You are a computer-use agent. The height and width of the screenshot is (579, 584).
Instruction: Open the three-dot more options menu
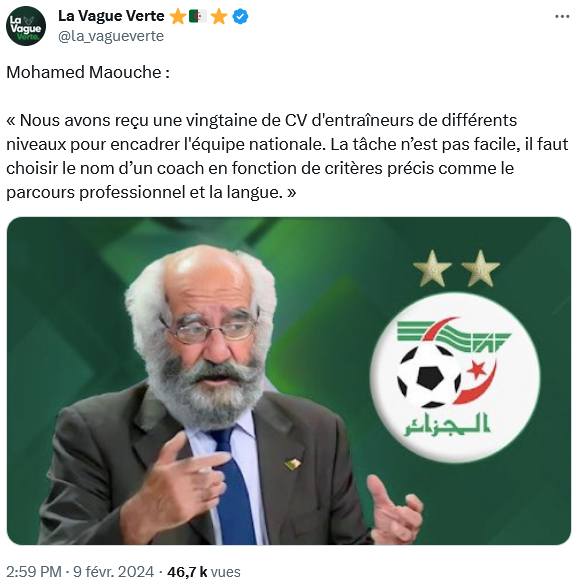pos(562,17)
